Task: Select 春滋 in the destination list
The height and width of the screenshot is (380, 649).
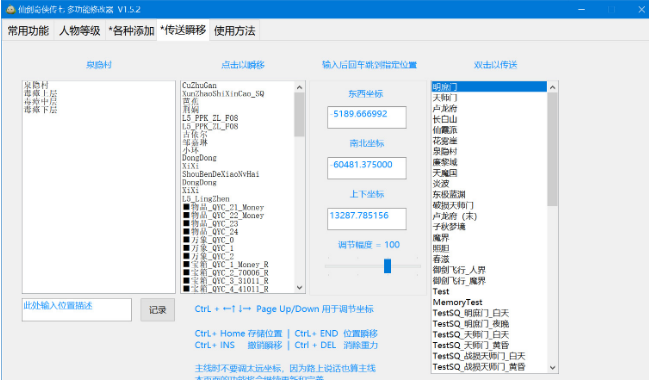Action: pyautogui.click(x=441, y=259)
